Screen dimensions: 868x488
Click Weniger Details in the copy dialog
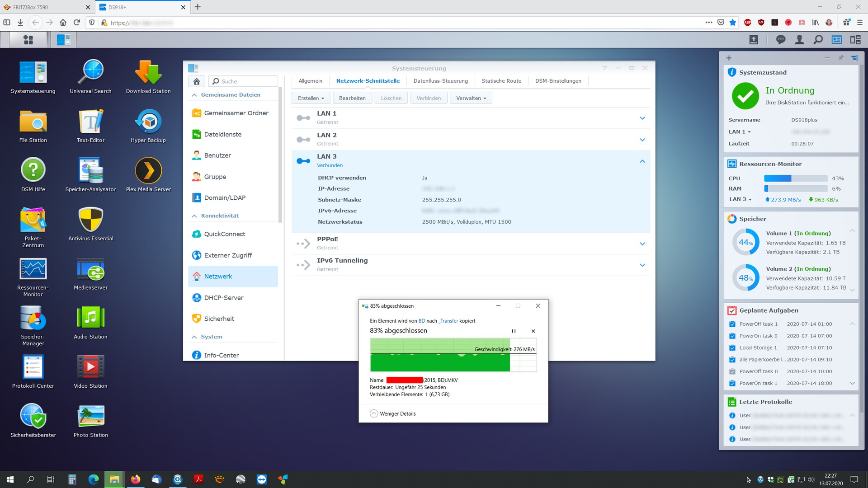[393, 413]
